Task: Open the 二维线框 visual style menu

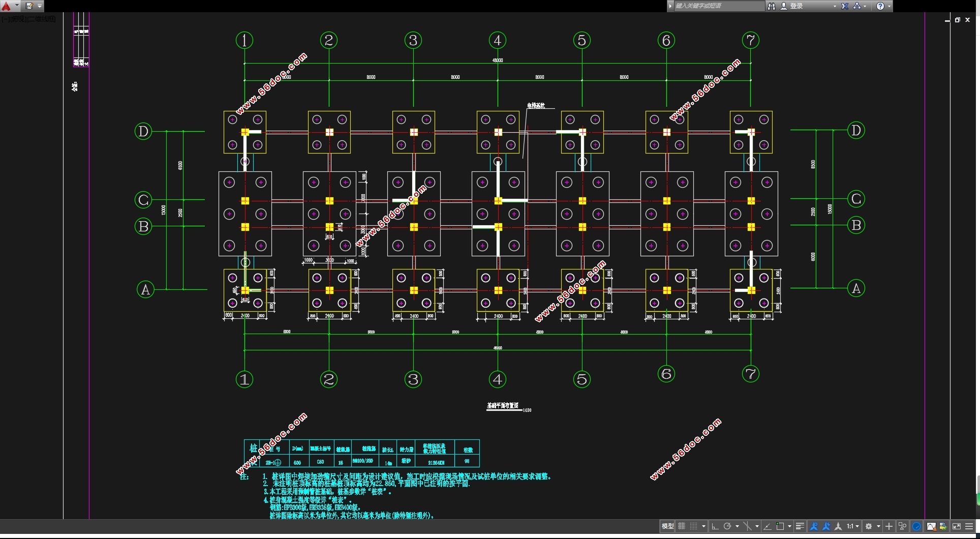Action: (41, 19)
